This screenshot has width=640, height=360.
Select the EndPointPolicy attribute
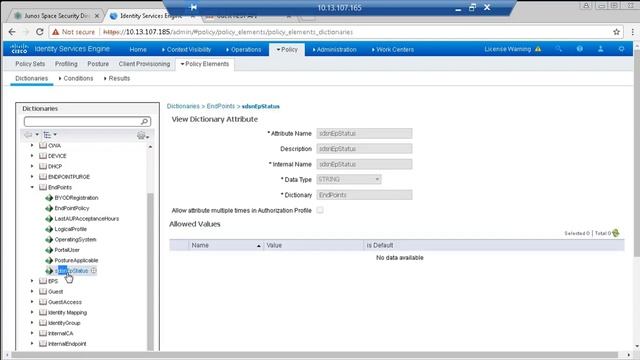coord(72,208)
